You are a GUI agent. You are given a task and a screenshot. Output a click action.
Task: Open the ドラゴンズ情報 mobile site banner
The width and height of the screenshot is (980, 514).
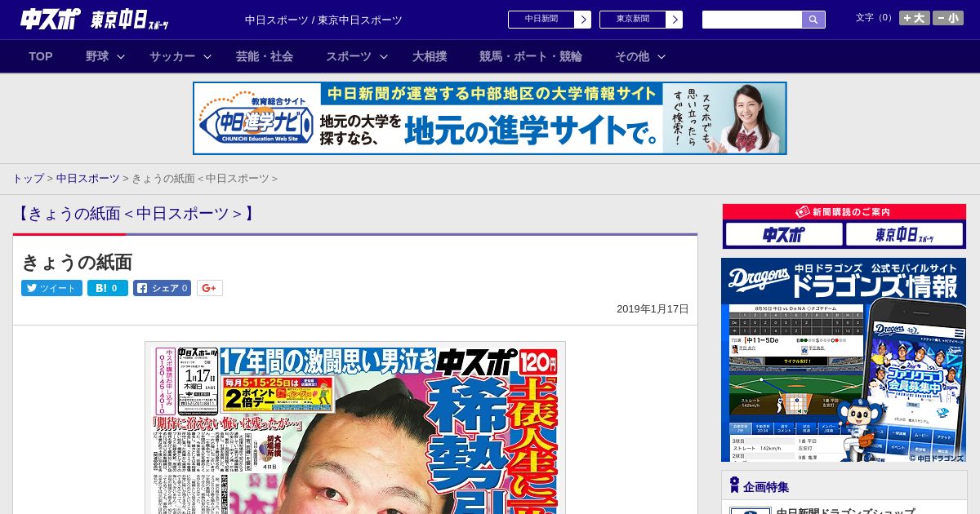[x=844, y=360]
